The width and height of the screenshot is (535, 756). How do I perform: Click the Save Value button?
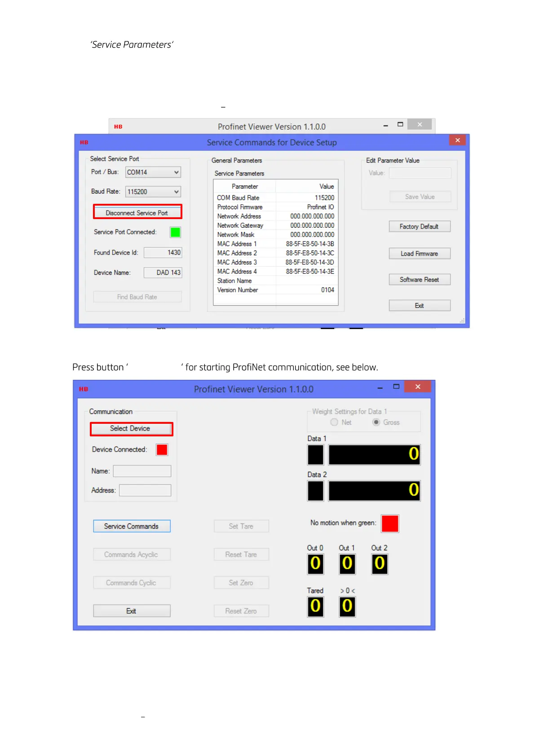(x=420, y=197)
